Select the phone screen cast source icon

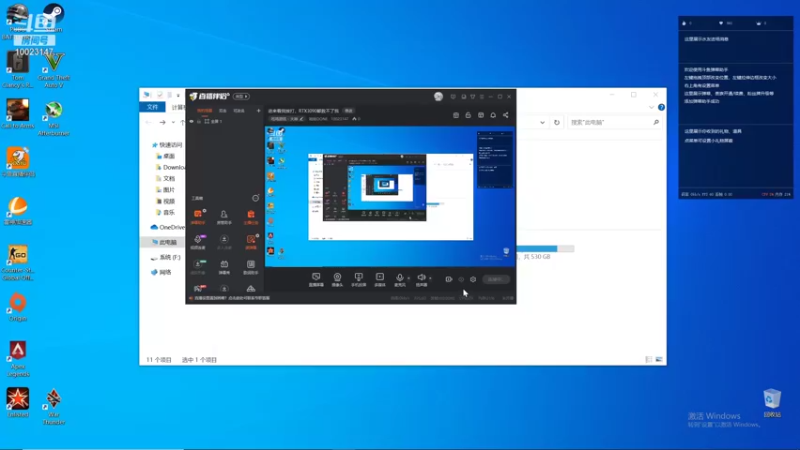coord(359,279)
